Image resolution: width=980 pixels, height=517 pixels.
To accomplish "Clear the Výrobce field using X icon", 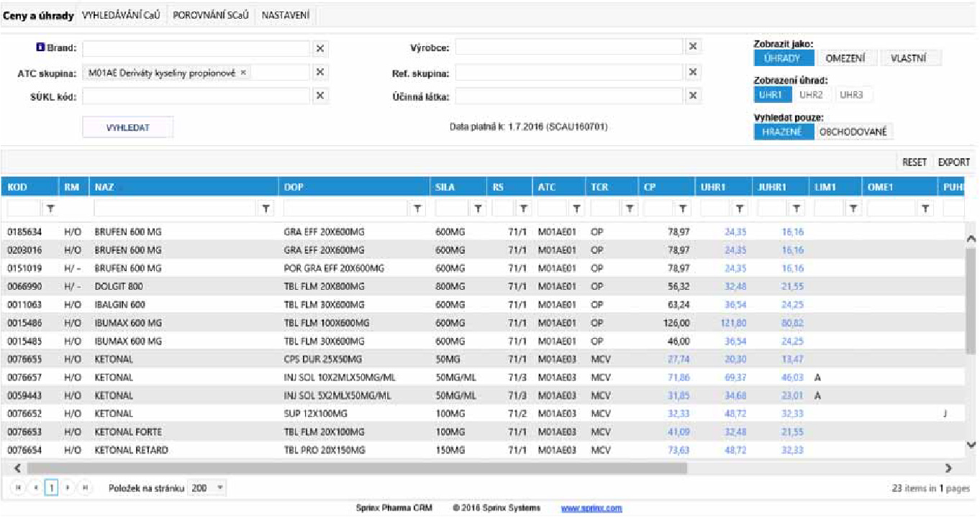I will pyautogui.click(x=692, y=47).
